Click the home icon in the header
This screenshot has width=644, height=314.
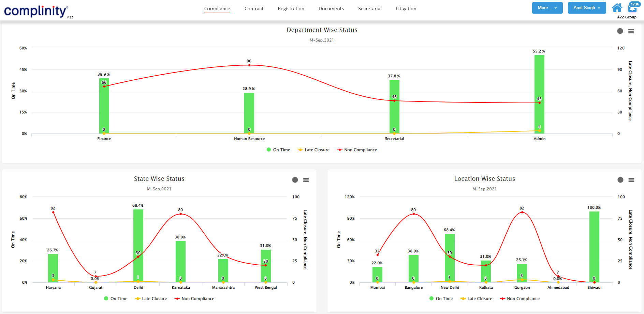[617, 7]
